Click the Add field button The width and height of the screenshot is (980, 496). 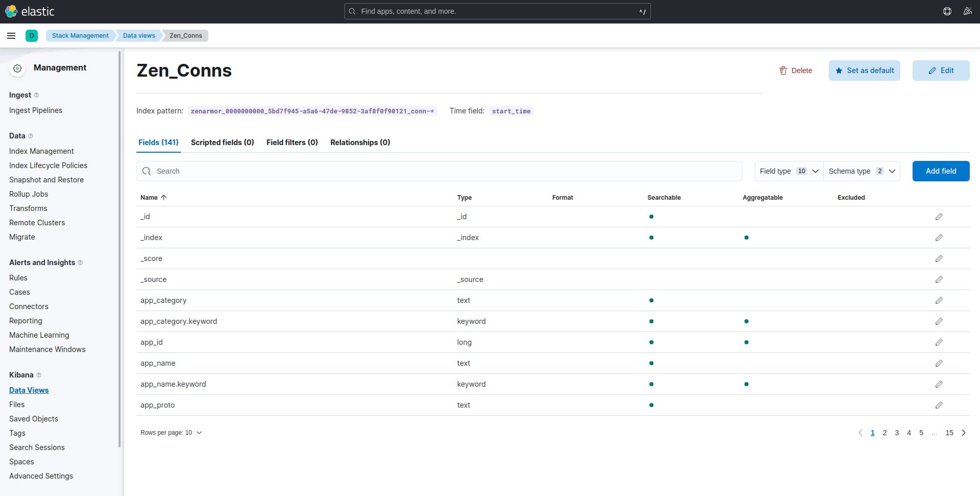941,171
